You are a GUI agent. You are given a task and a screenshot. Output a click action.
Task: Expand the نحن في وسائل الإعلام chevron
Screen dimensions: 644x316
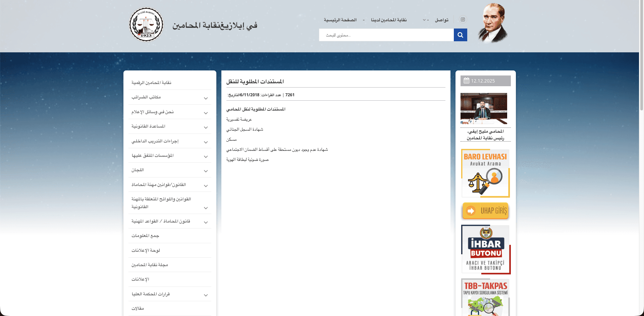(x=206, y=113)
